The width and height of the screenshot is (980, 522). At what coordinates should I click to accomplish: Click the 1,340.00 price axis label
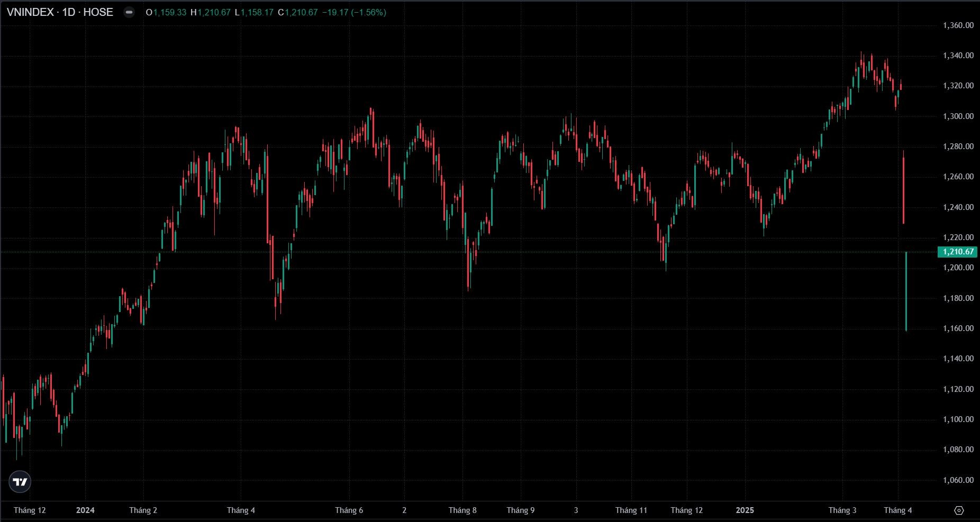pyautogui.click(x=958, y=56)
